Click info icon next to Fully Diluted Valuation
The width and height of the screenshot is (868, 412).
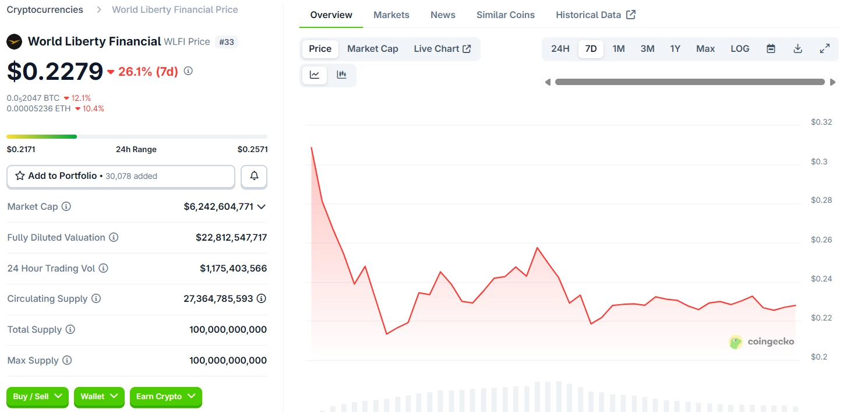point(114,237)
